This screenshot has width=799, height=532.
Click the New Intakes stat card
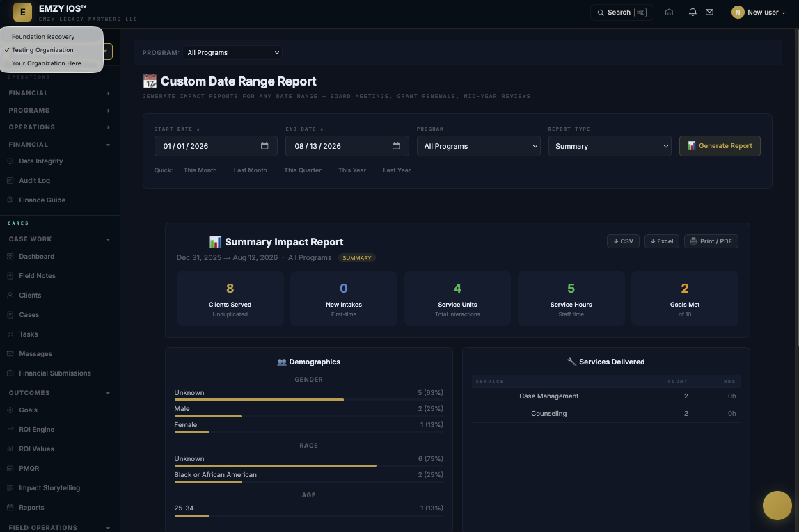343,299
